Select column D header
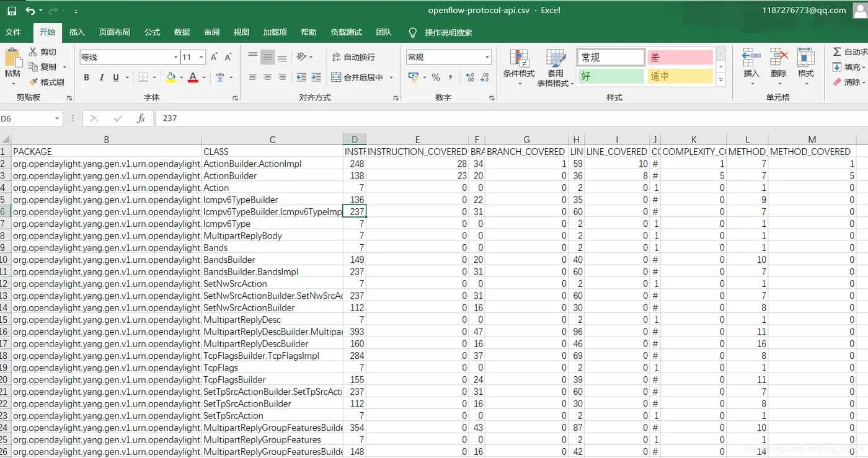Screen dimensions: 868x458 point(355,139)
